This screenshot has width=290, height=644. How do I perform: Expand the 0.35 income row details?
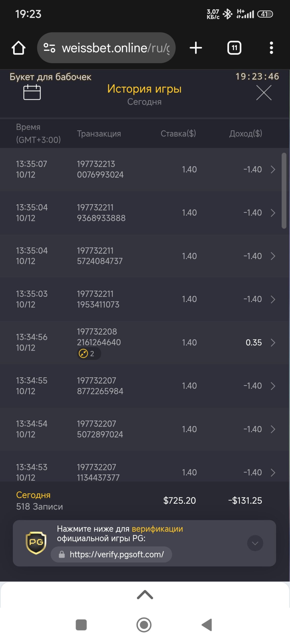pyautogui.click(x=273, y=343)
